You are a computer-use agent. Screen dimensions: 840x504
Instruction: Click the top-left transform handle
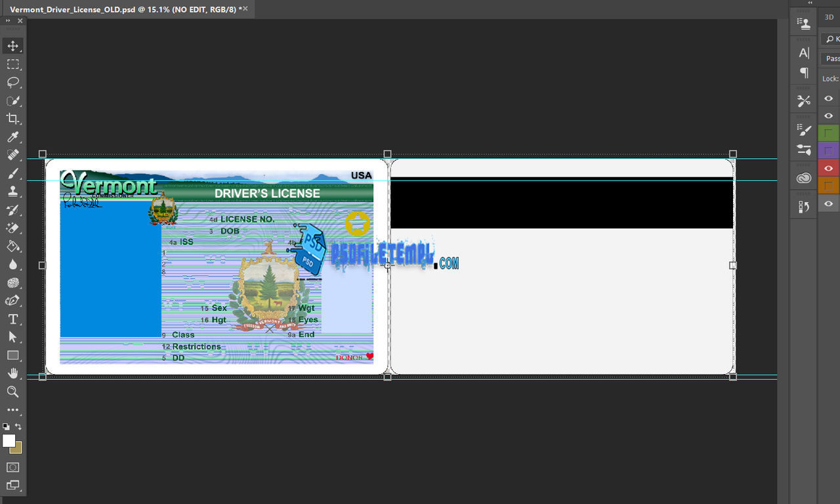pyautogui.click(x=43, y=154)
